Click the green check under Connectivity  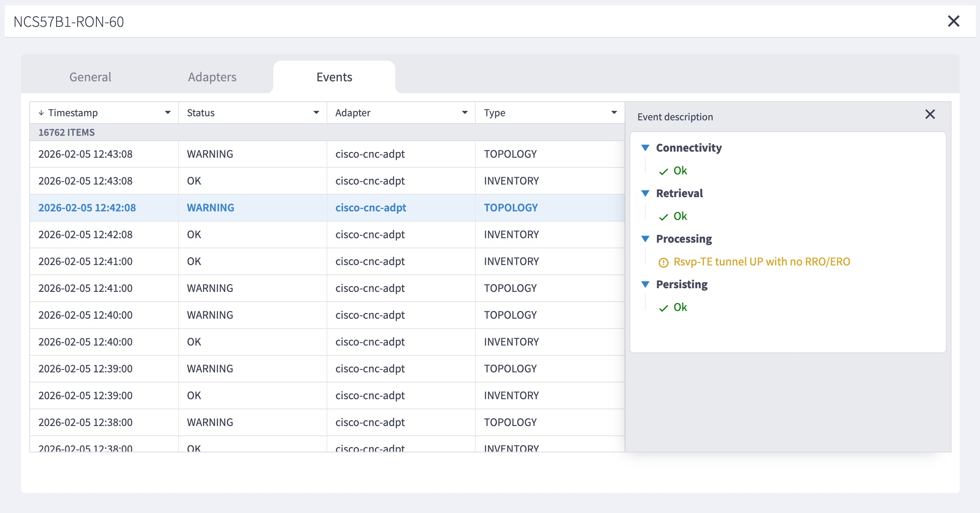[664, 171]
